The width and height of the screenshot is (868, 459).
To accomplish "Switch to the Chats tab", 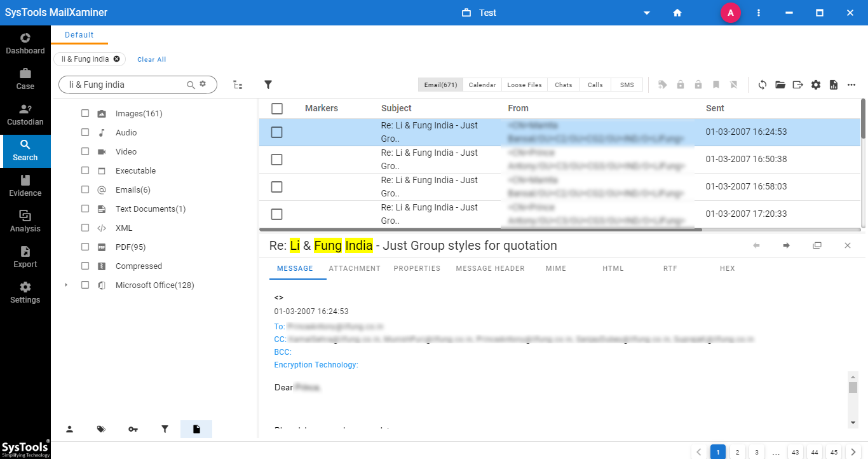I will (x=564, y=85).
